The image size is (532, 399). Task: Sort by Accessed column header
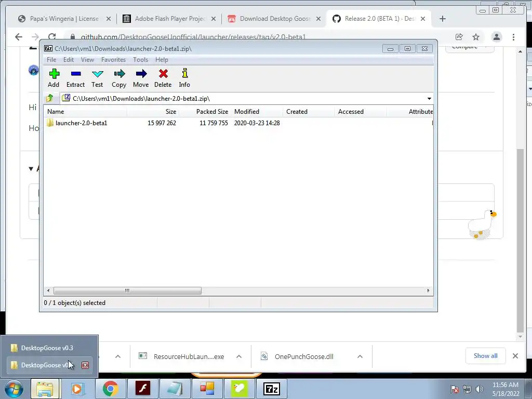point(361,112)
